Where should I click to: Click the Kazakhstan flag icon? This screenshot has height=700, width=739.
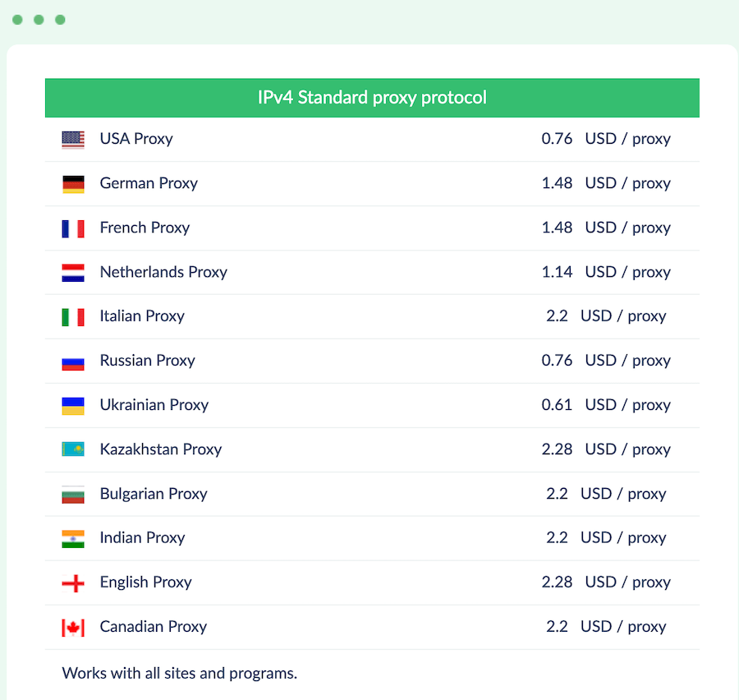(73, 449)
